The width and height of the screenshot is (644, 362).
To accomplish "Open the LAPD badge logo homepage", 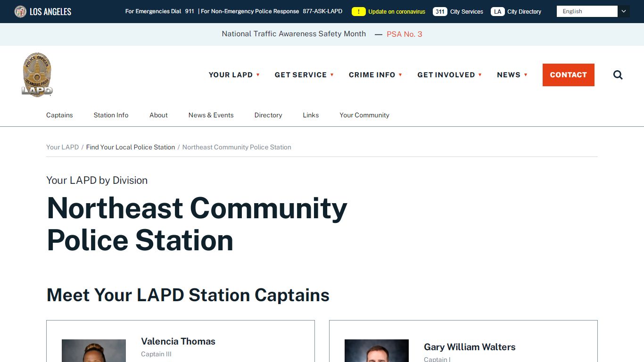I will 37,75.
